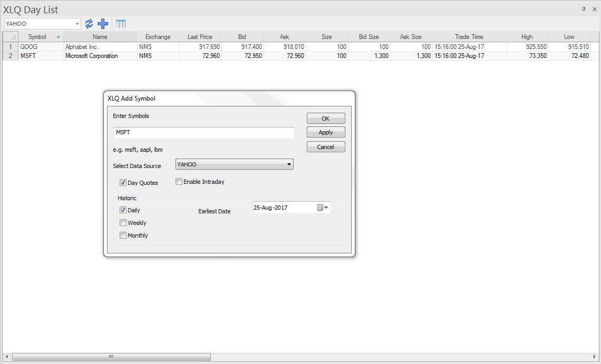Click Cancel in the Add Symbol dialog

[x=325, y=146]
